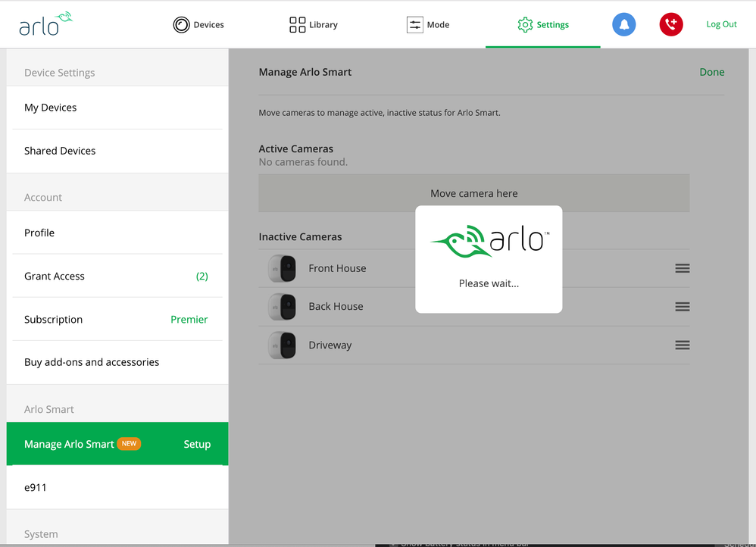Switch to the Settings tab

(x=543, y=24)
